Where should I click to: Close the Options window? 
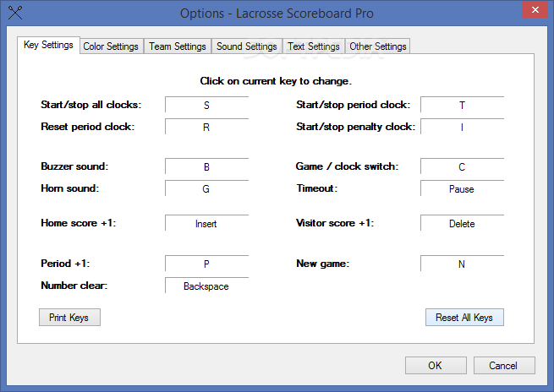click(535, 10)
